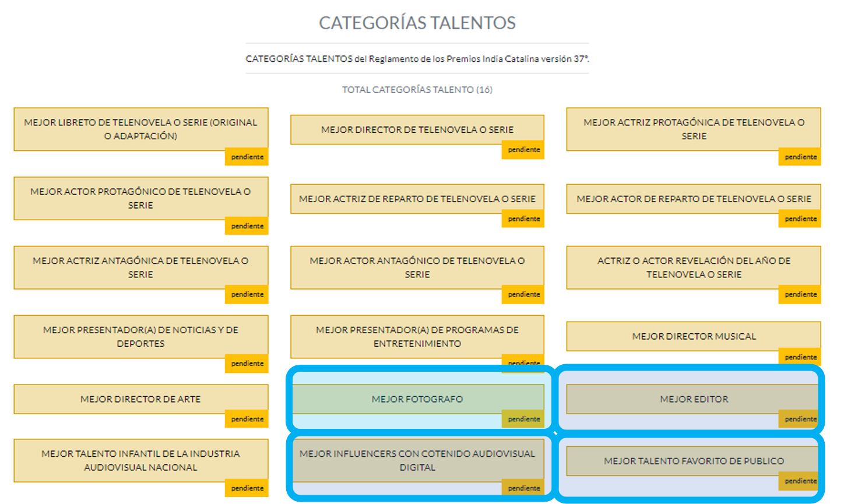Select Mejor Presentador(a) de Noticias y Deportes

pos(141,337)
